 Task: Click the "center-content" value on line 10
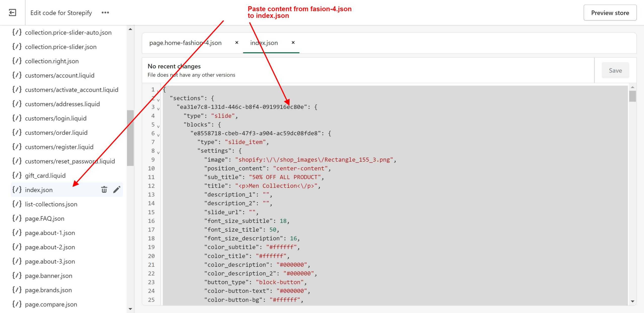(300, 168)
